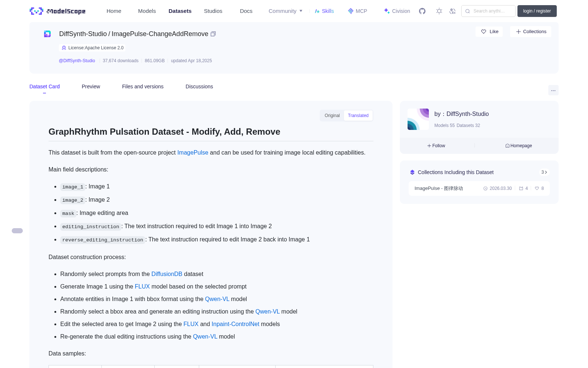Image resolution: width=588 pixels, height=368 pixels.
Task: Click the 'by : DiffSynth-Studio' author name
Action: point(462,114)
